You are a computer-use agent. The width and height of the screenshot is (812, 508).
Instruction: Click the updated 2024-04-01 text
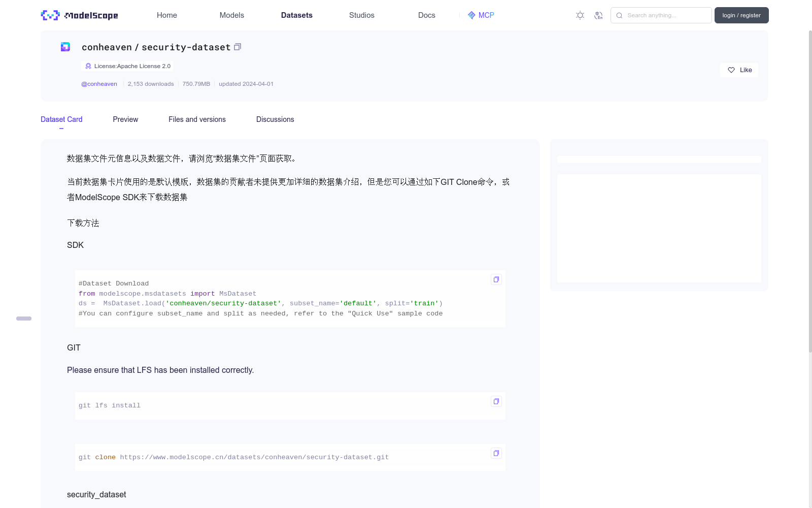pos(246,84)
